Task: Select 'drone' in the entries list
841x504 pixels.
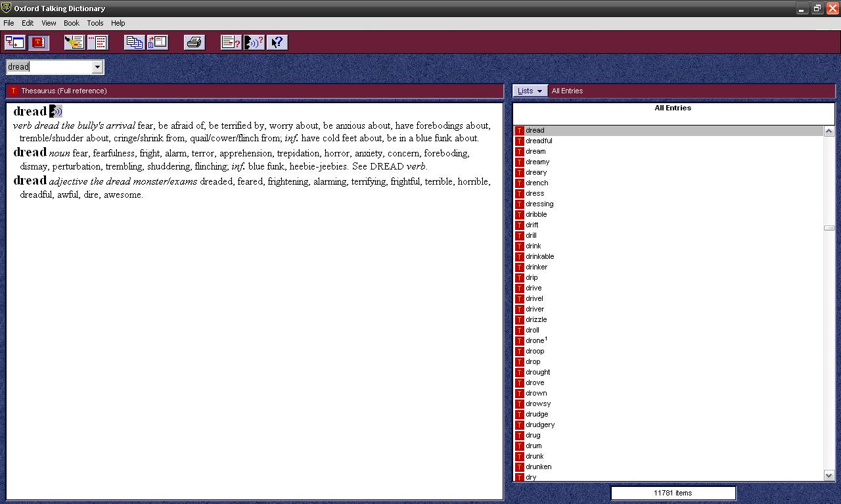Action: pos(536,340)
